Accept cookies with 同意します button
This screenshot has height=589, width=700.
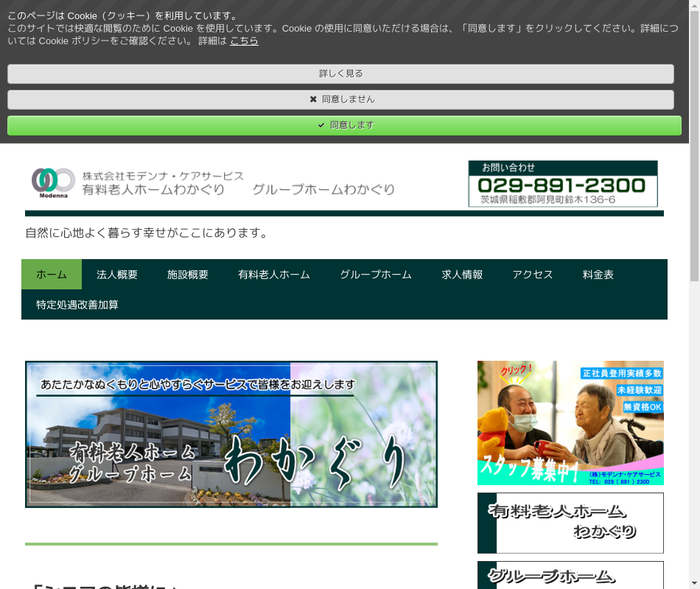pos(344,125)
